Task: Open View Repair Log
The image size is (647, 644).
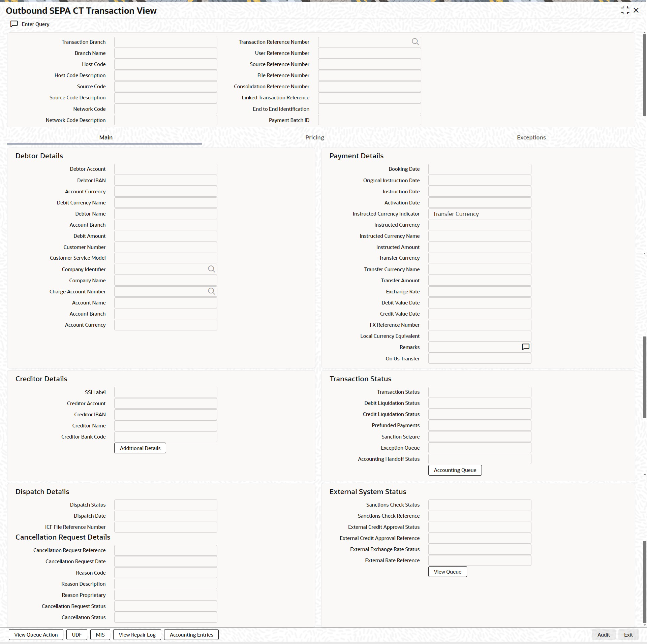Action: pos(137,635)
